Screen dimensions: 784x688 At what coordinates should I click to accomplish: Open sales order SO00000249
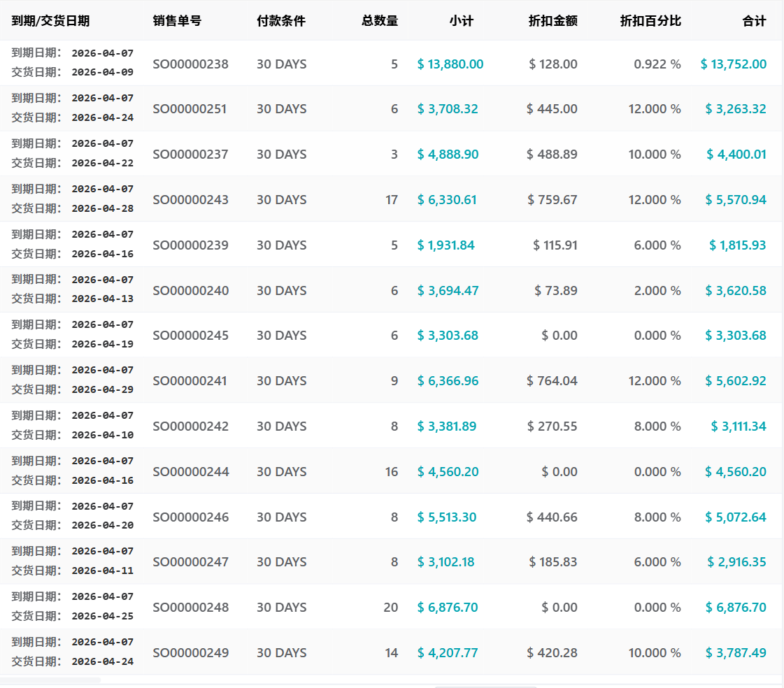[190, 653]
